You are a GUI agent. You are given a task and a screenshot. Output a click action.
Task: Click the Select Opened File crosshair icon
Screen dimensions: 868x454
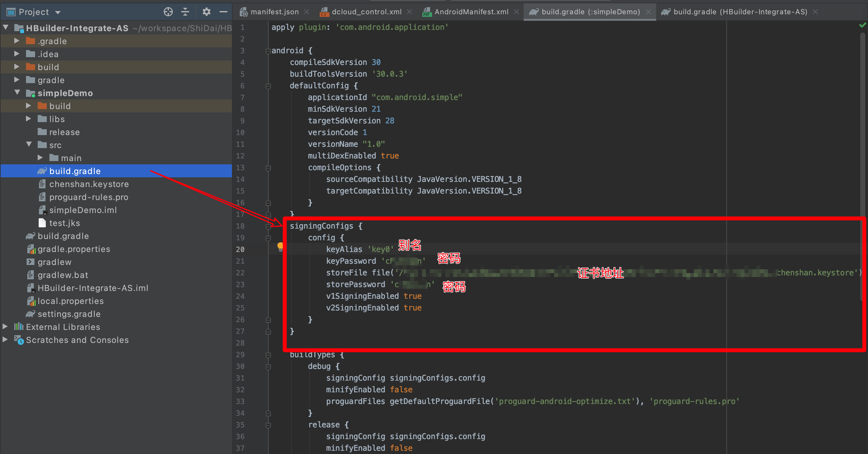click(x=168, y=12)
